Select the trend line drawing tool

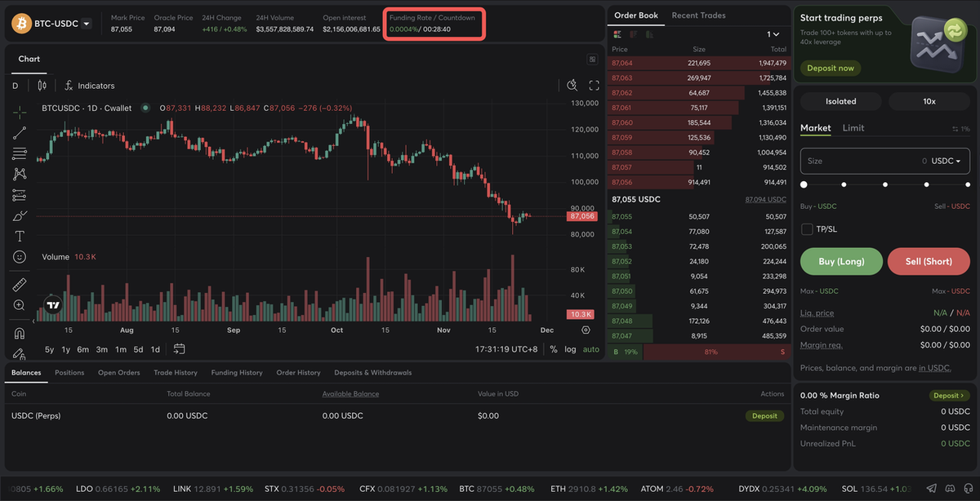coord(20,132)
